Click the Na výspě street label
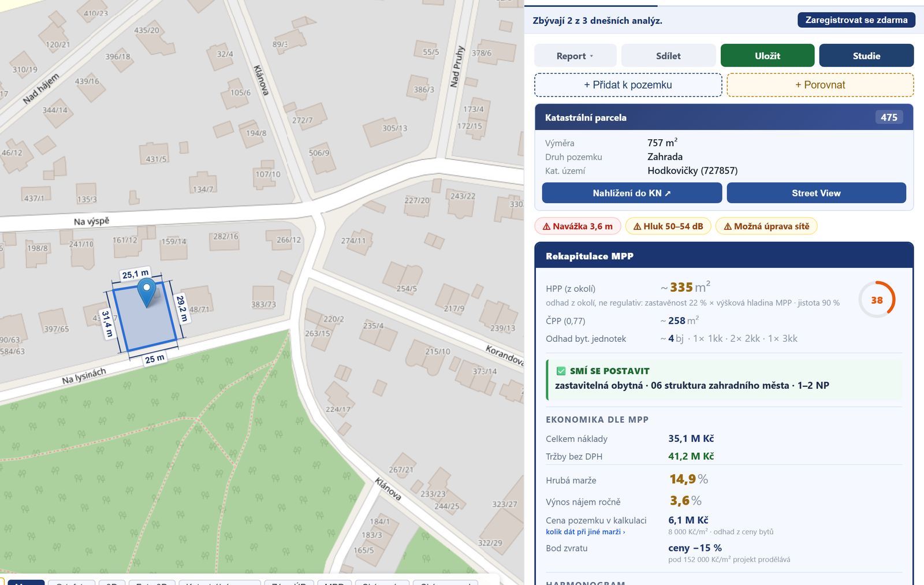 point(91,221)
